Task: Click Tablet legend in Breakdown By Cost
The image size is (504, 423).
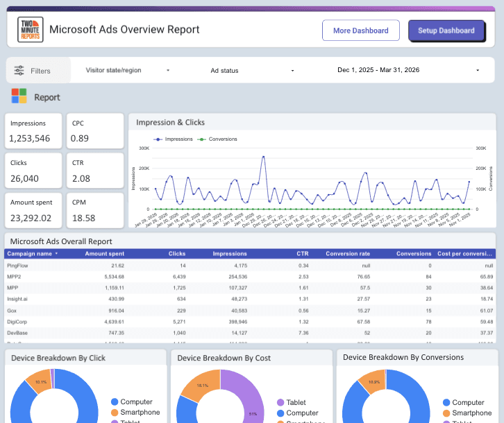Action: pos(292,402)
